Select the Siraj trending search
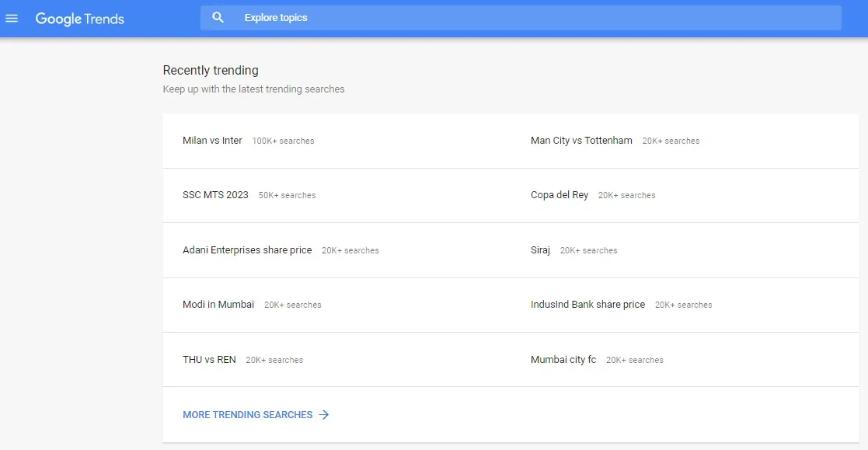 [x=540, y=250]
